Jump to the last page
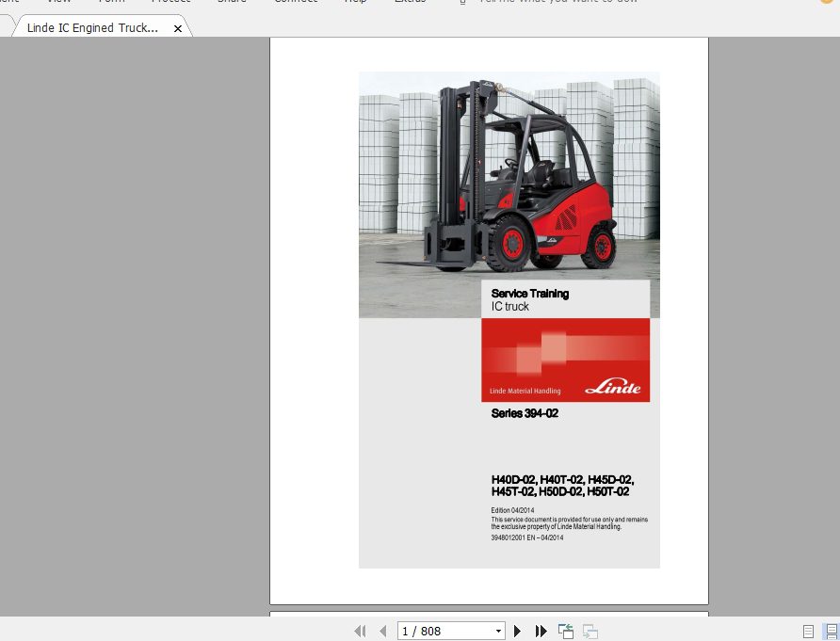This screenshot has height=641, width=840. click(541, 632)
